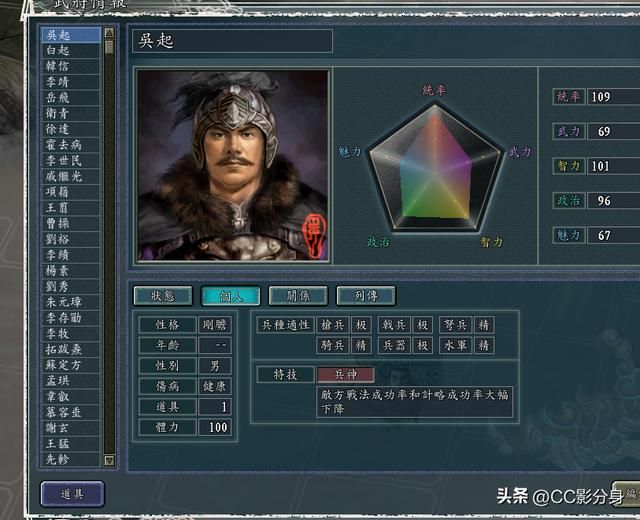Select 李世民 in the list
640x520 pixels.
coord(71,161)
